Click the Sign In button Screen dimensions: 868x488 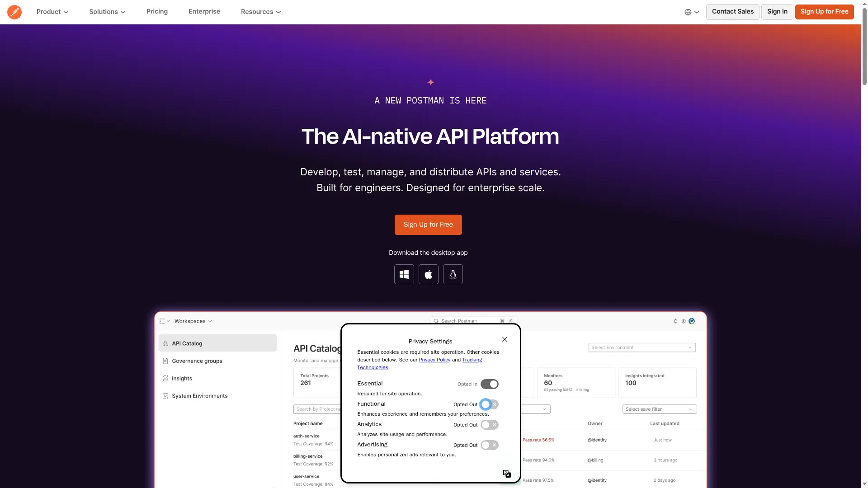777,12
